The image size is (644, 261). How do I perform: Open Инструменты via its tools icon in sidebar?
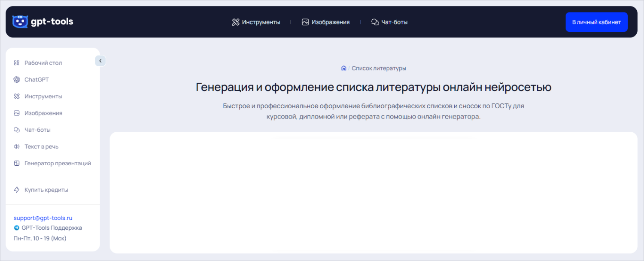coord(16,96)
